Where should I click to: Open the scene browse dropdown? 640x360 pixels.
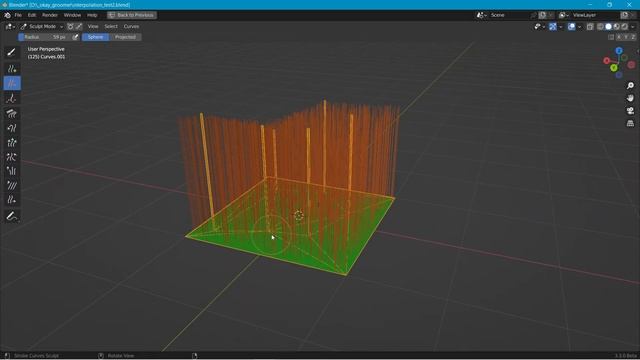(482, 15)
